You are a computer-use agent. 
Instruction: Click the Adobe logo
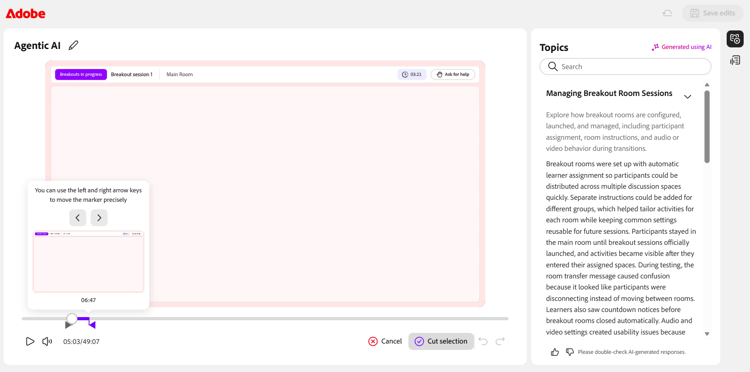pos(26,13)
